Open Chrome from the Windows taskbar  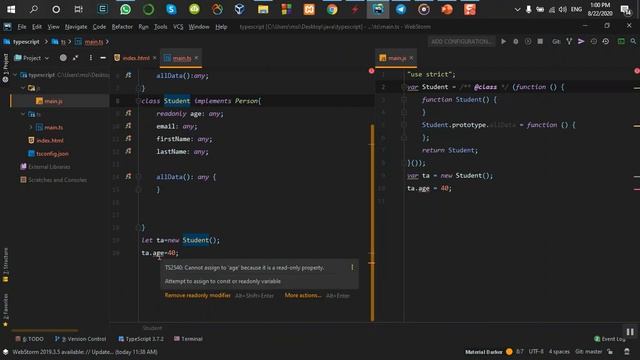[332, 9]
